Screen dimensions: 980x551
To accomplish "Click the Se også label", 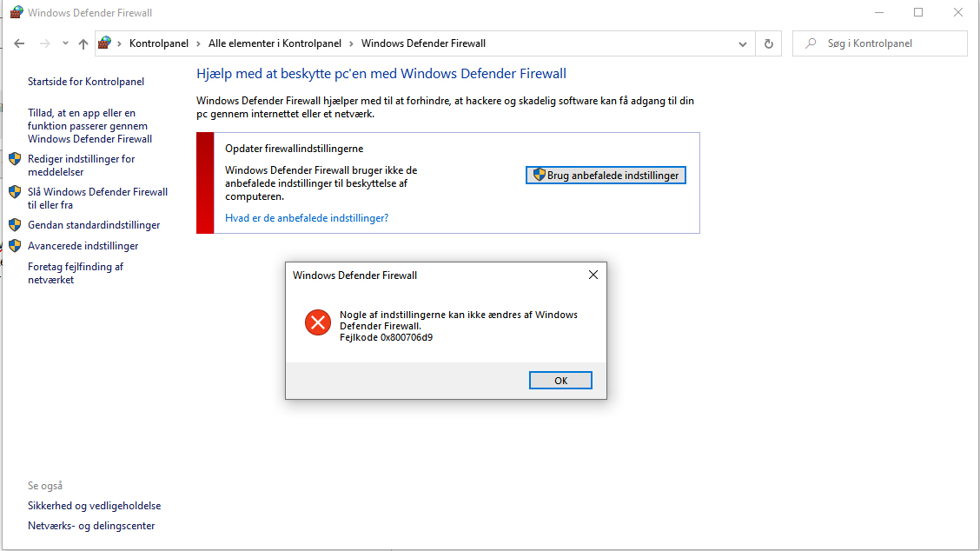I will (45, 485).
